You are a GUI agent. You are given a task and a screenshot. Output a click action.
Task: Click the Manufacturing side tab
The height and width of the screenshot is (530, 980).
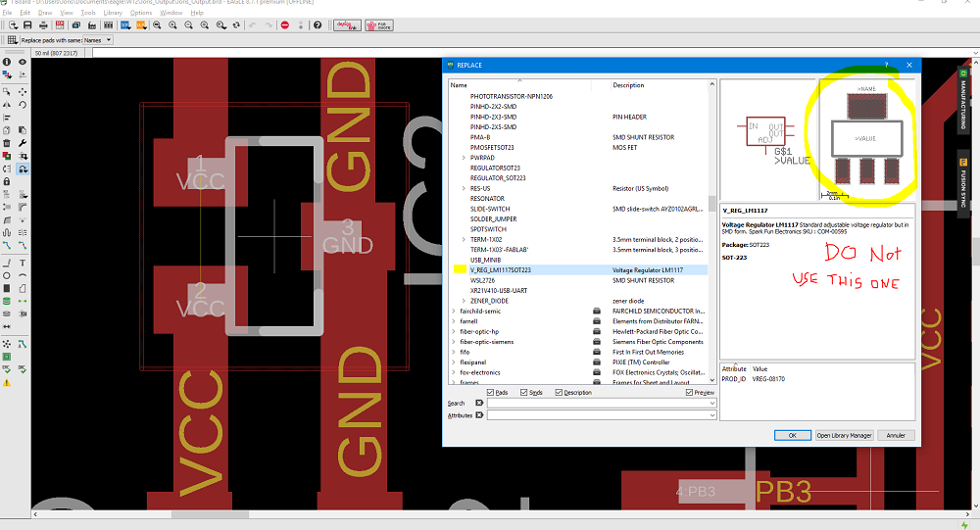(x=963, y=99)
